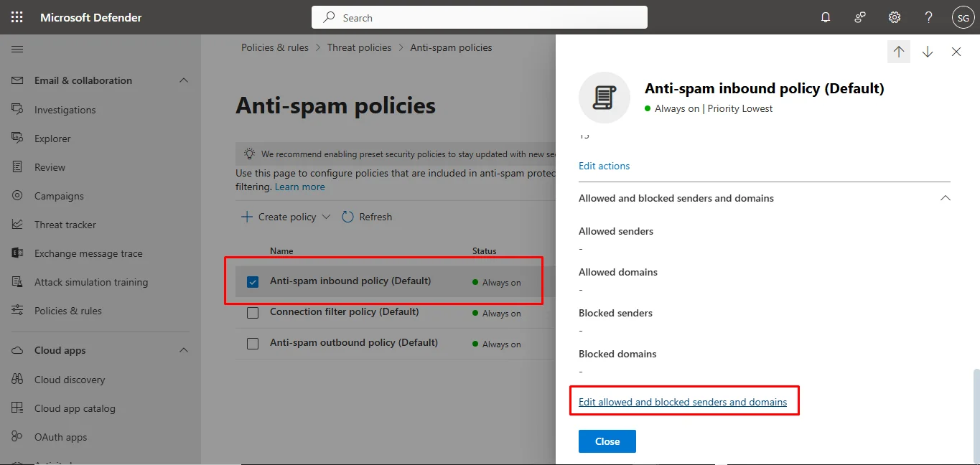The width and height of the screenshot is (980, 465).
Task: Open Investigations in the sidebar
Action: 65,110
